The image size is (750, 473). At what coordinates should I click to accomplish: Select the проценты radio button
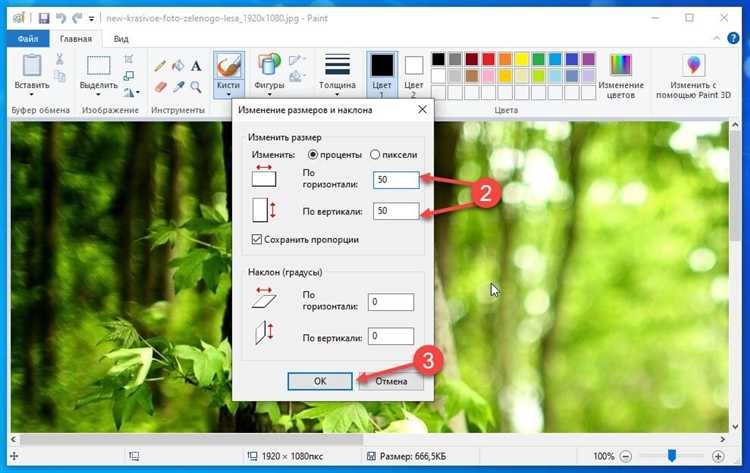pyautogui.click(x=313, y=154)
